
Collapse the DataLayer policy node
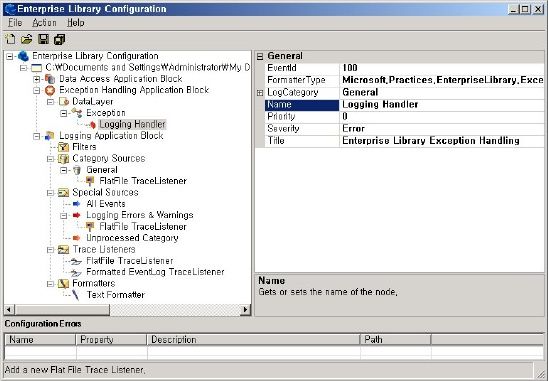tap(50, 102)
